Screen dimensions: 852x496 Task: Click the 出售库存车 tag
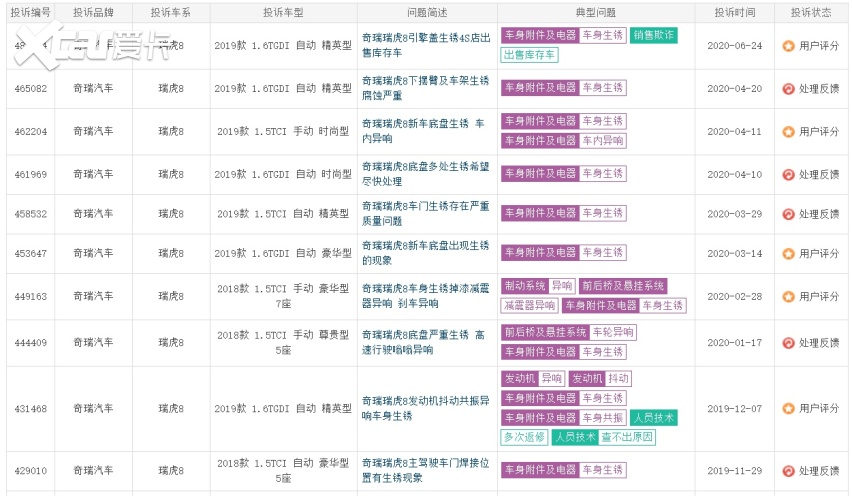(529, 55)
